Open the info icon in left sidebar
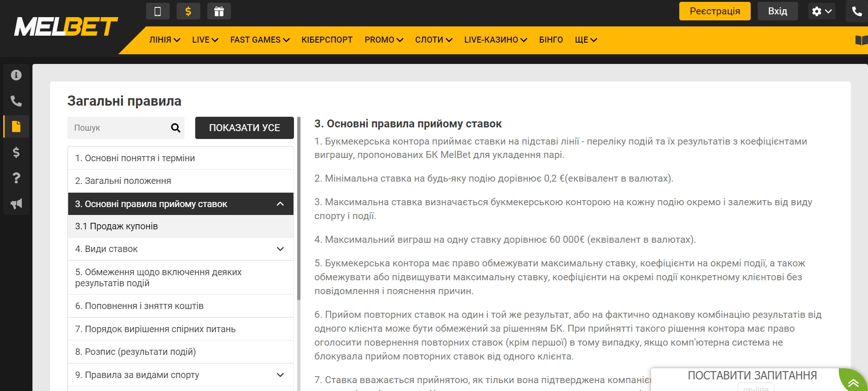 pyautogui.click(x=16, y=75)
